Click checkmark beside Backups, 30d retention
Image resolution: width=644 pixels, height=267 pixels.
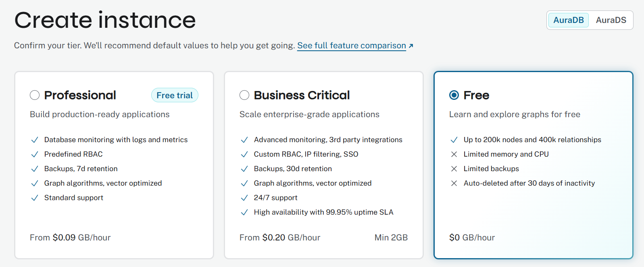(x=244, y=169)
